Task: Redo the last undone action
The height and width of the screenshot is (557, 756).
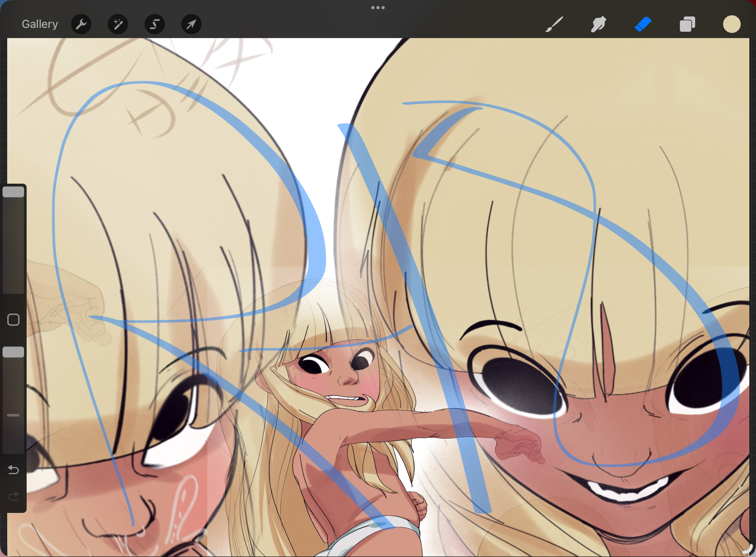Action: click(14, 496)
